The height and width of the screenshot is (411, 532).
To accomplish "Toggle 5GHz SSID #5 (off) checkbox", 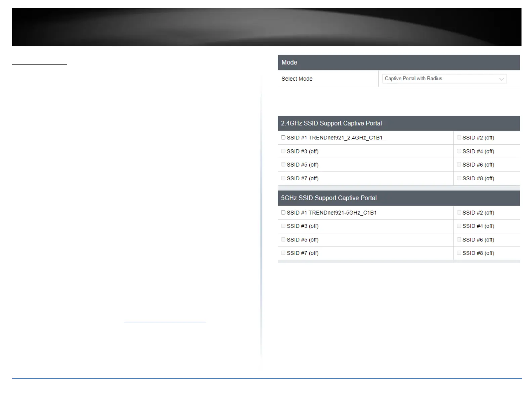I will (283, 239).
